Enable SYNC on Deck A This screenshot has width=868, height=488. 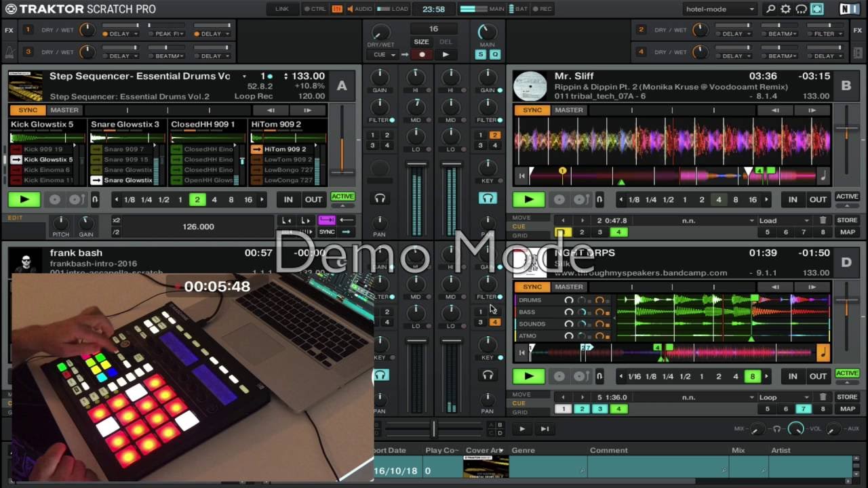pyautogui.click(x=28, y=110)
